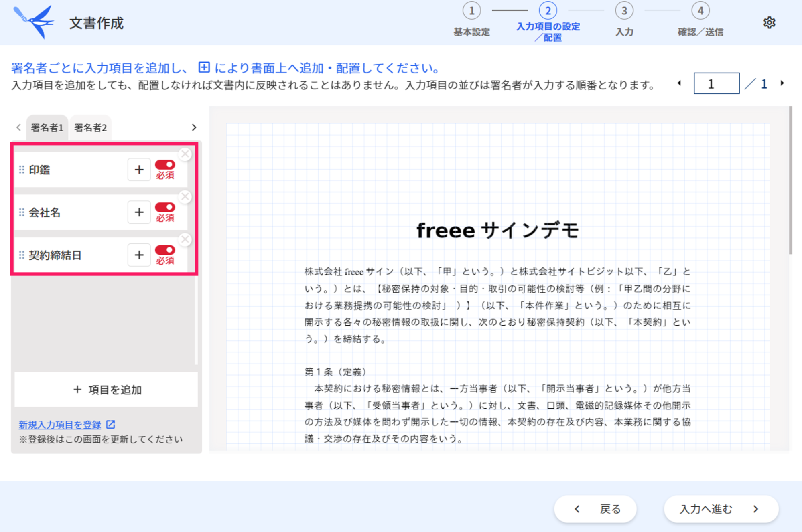Open settings with the gear icon
This screenshot has width=802, height=532.
click(769, 23)
